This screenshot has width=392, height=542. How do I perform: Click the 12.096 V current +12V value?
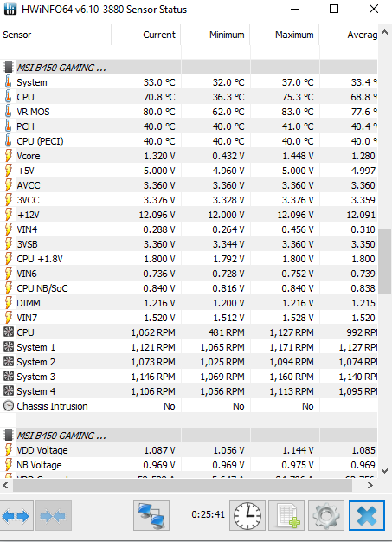click(x=157, y=215)
